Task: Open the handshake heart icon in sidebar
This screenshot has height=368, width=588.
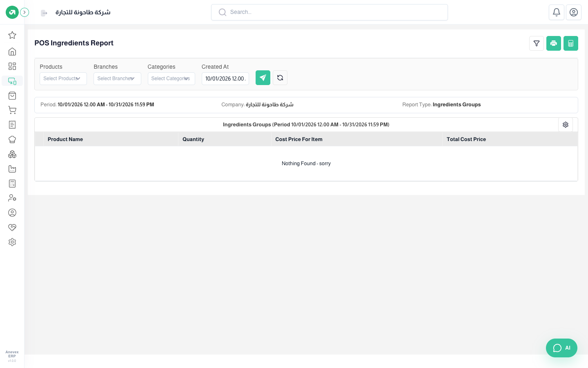Action: point(12,227)
